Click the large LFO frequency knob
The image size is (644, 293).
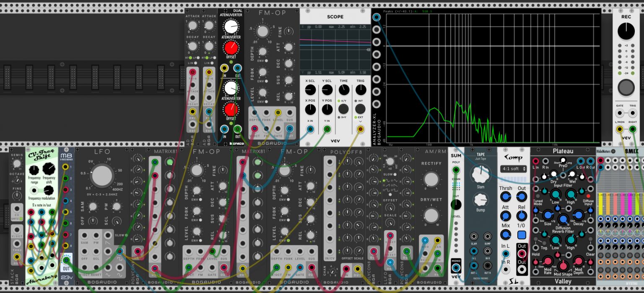click(x=102, y=176)
